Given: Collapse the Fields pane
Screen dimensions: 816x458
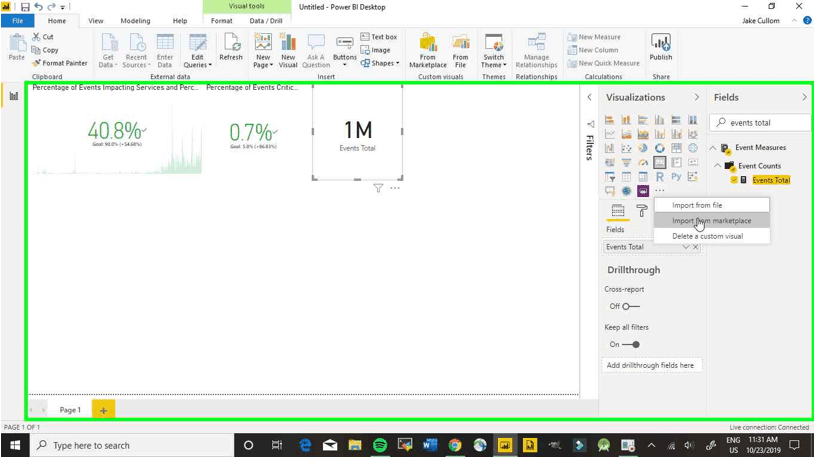Looking at the screenshot, I should (804, 97).
